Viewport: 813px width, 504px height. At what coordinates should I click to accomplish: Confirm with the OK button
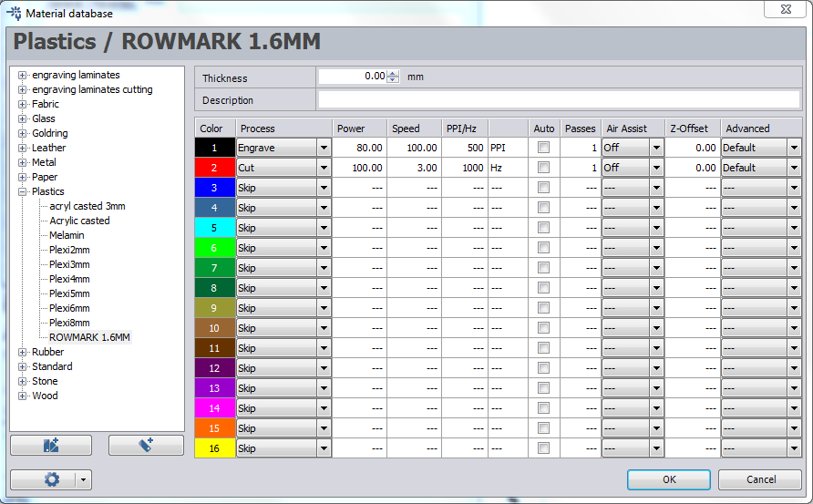[669, 479]
